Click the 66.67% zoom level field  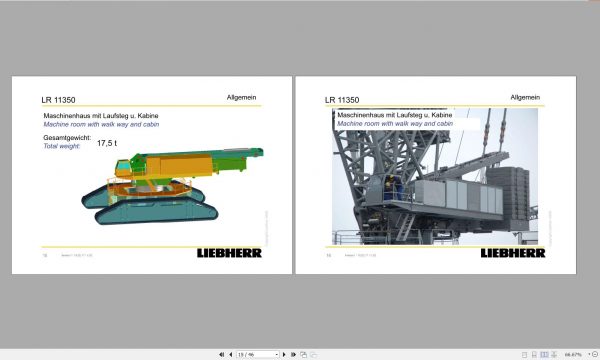point(573,355)
